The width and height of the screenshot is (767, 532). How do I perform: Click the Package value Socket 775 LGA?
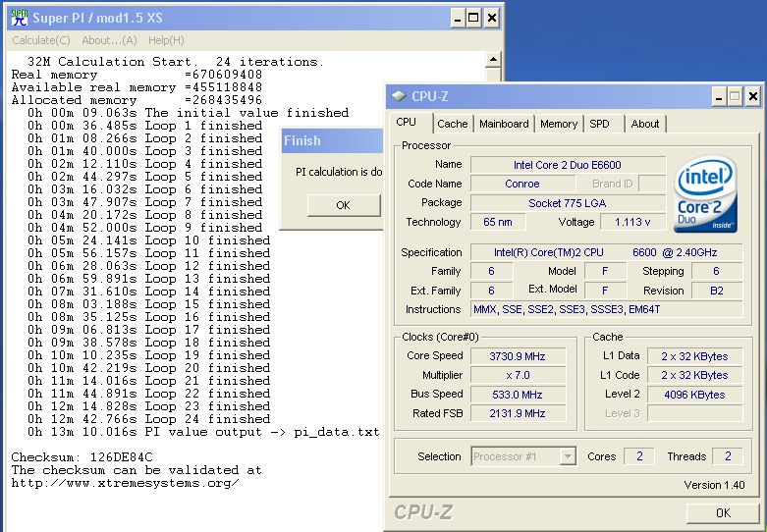point(568,203)
